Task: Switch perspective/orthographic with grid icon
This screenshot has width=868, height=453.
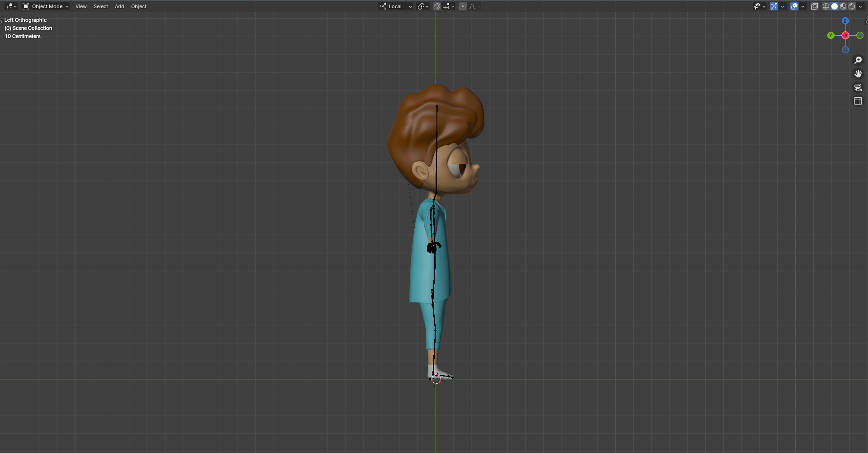Action: coord(858,101)
